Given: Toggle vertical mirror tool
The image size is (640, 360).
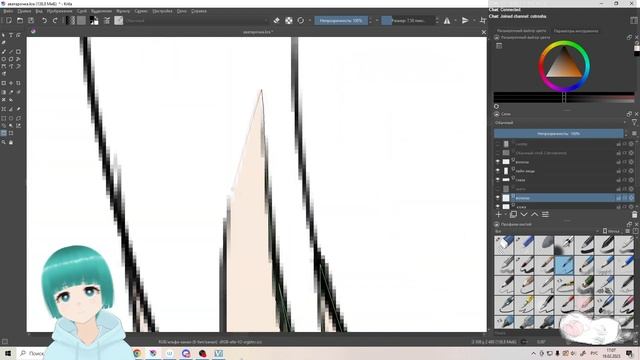Looking at the screenshot, I should [465, 20].
